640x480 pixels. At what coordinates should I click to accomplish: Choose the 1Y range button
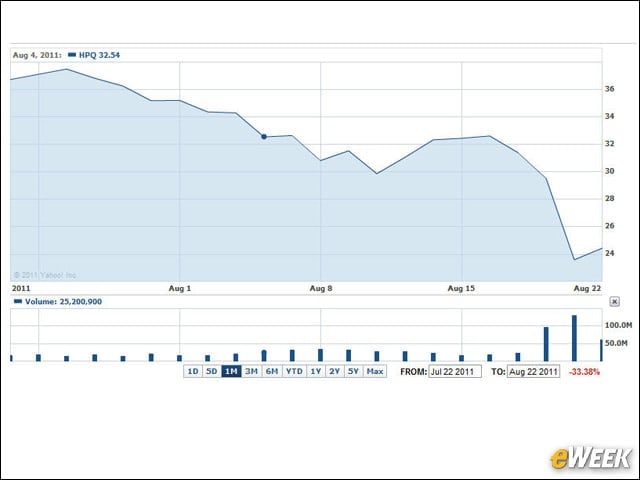coord(316,371)
